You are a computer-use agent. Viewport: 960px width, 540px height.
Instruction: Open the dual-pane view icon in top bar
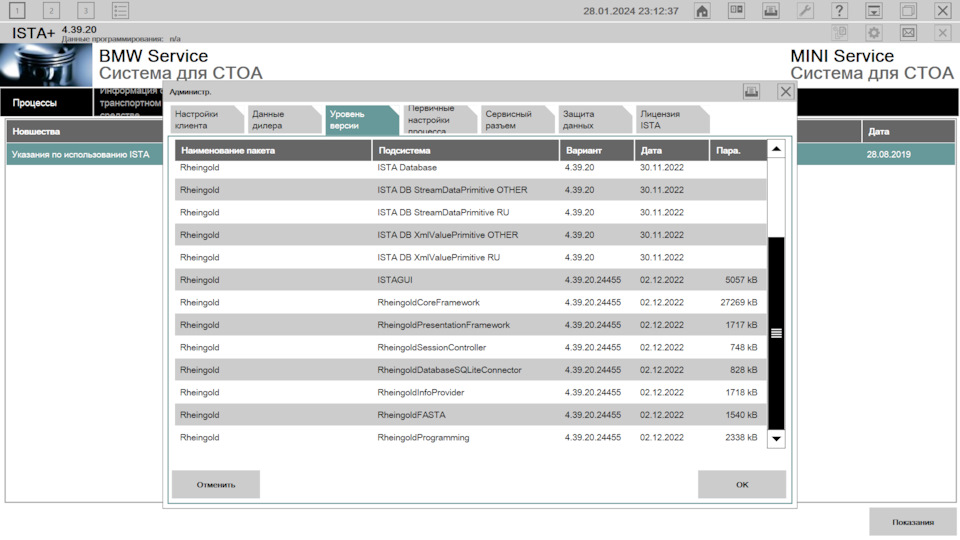[x=737, y=10]
